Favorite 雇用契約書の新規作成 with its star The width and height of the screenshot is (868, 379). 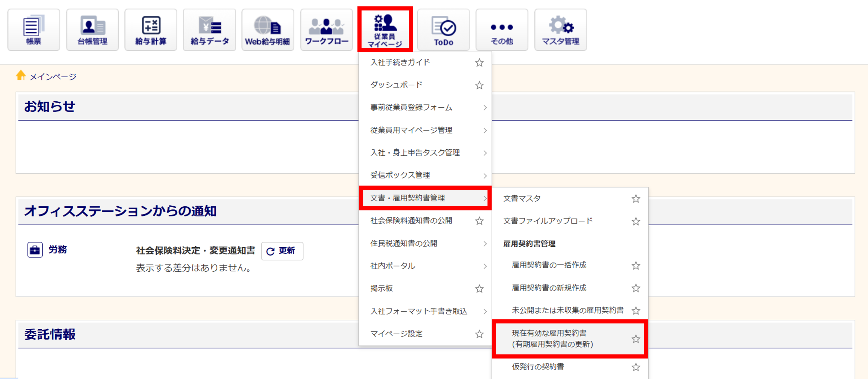click(636, 288)
